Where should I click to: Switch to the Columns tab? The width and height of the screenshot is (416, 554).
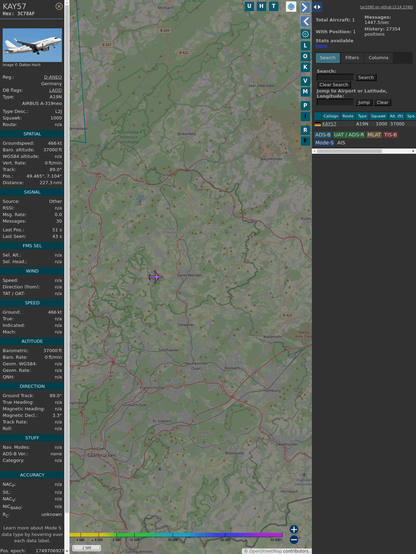point(378,58)
